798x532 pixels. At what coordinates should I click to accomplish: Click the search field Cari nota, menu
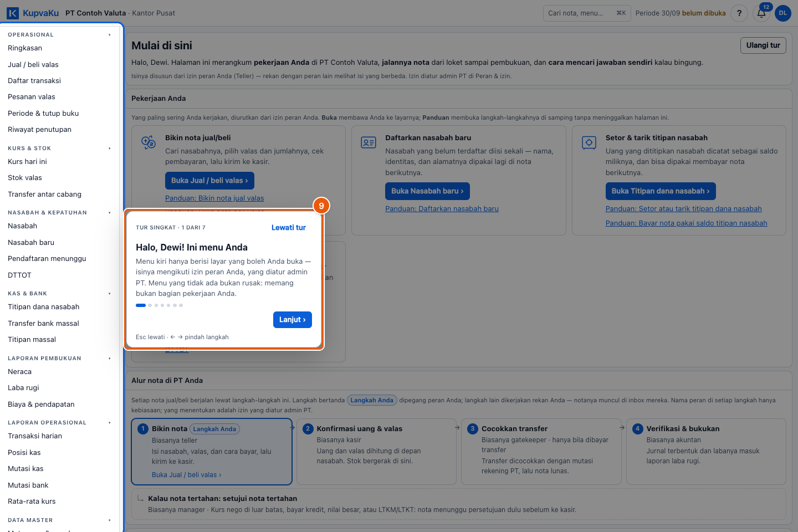tap(587, 13)
